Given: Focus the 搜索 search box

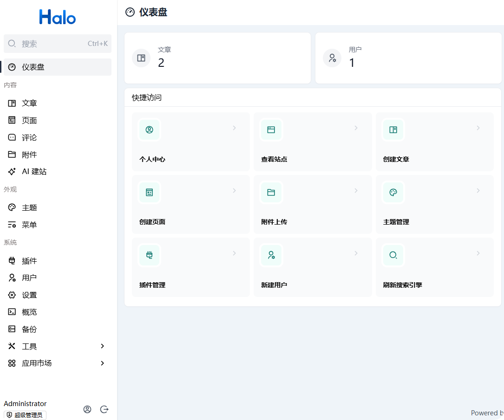Looking at the screenshot, I should (51, 44).
